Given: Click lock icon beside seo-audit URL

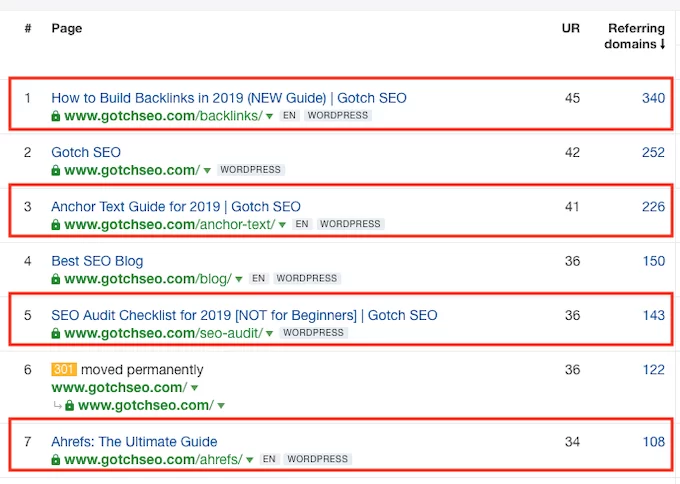Looking at the screenshot, I should (x=56, y=333).
